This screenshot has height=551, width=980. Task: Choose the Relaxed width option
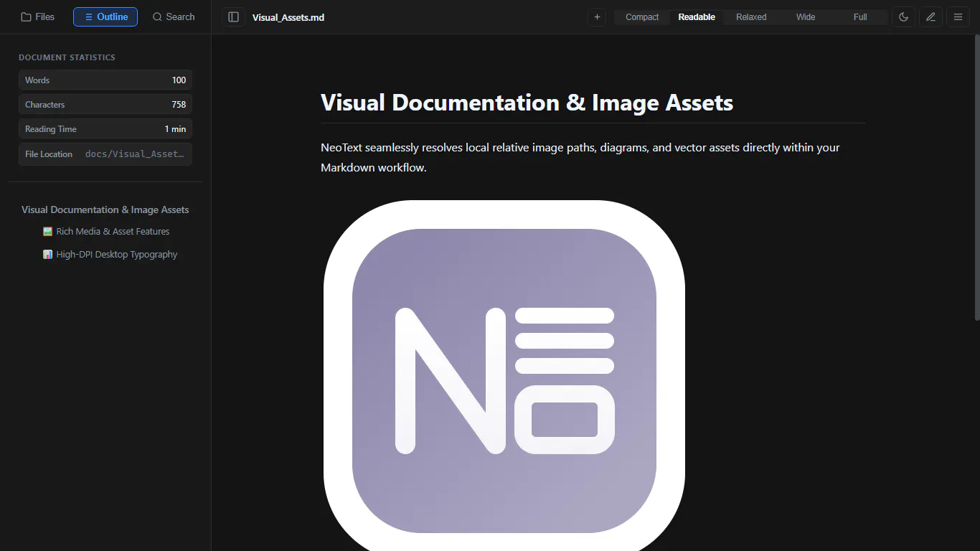coord(751,17)
